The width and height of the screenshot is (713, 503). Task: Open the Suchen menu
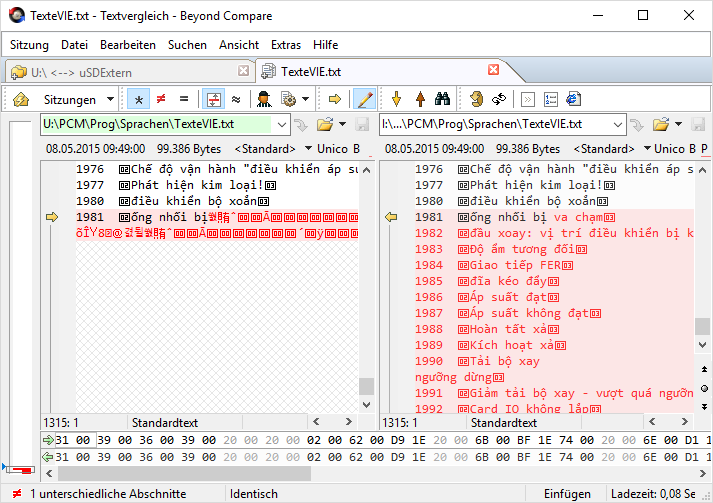pyautogui.click(x=187, y=45)
